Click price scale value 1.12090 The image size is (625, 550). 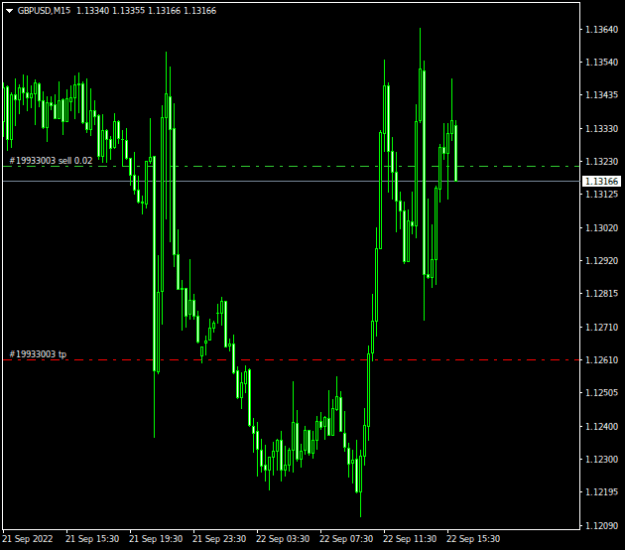pos(601,526)
